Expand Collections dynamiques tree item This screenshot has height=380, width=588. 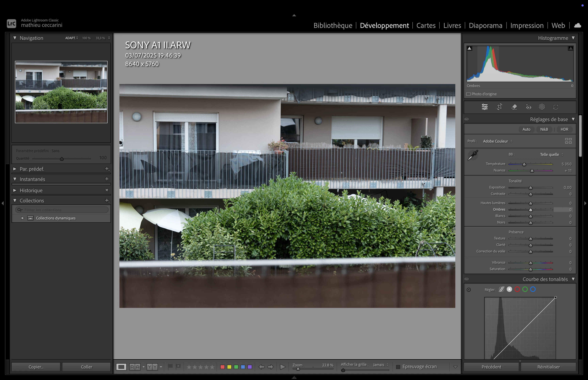(x=22, y=218)
